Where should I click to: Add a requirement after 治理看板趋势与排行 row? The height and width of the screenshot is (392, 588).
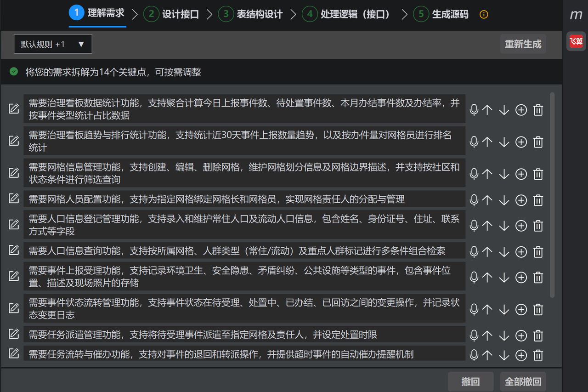coord(521,142)
